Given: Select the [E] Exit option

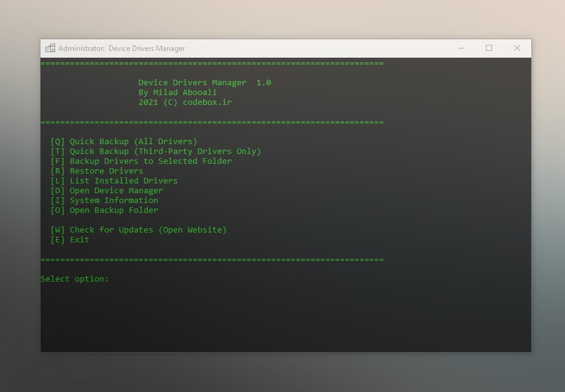Looking at the screenshot, I should 69,240.
